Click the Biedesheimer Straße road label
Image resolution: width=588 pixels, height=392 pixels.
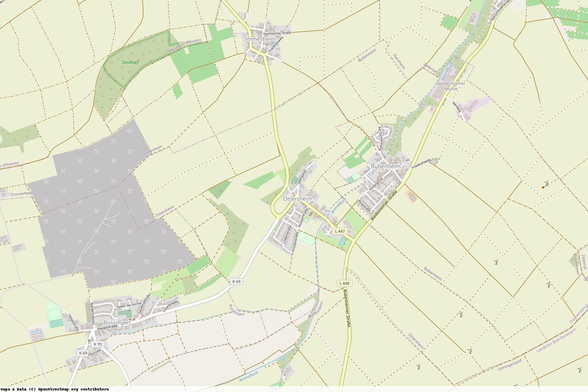384,205
